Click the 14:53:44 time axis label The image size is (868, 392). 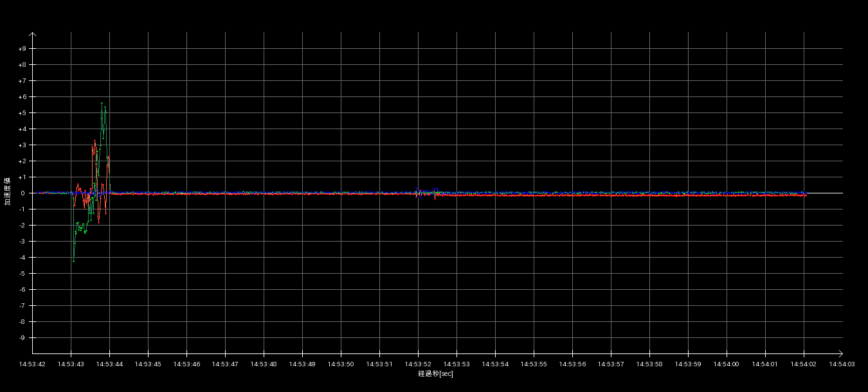coord(109,364)
